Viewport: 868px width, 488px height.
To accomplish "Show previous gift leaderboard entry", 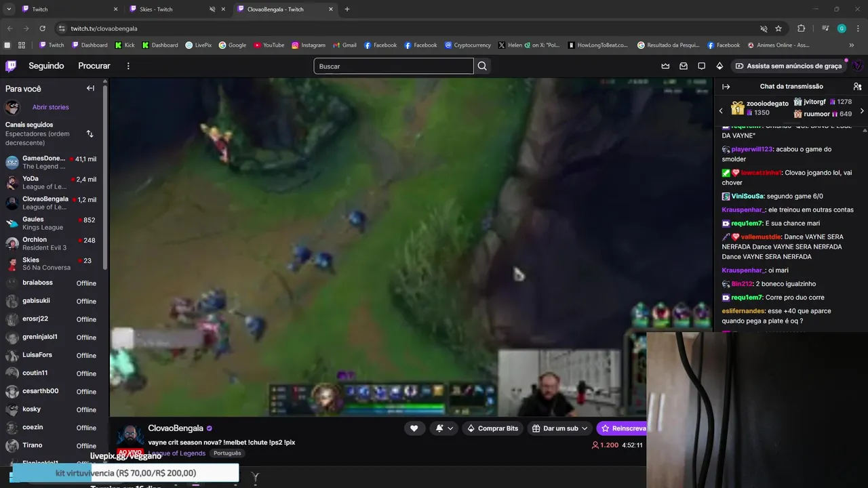I will coord(721,110).
